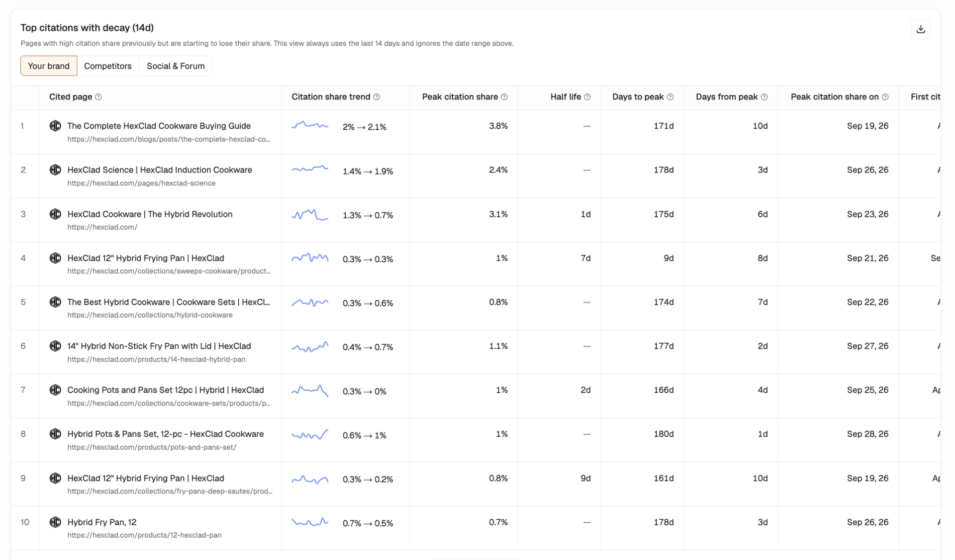The width and height of the screenshot is (955, 560).
Task: Open help icon for Peak citation share on
Action: (885, 97)
